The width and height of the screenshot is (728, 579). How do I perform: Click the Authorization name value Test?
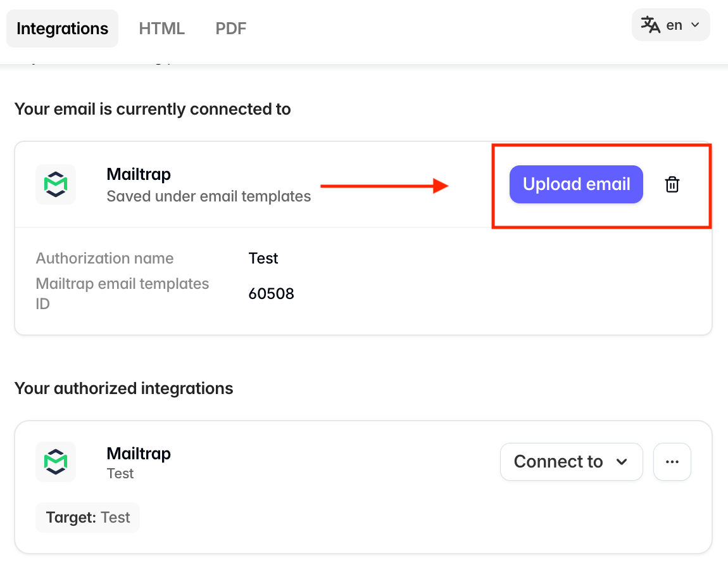pos(263,258)
